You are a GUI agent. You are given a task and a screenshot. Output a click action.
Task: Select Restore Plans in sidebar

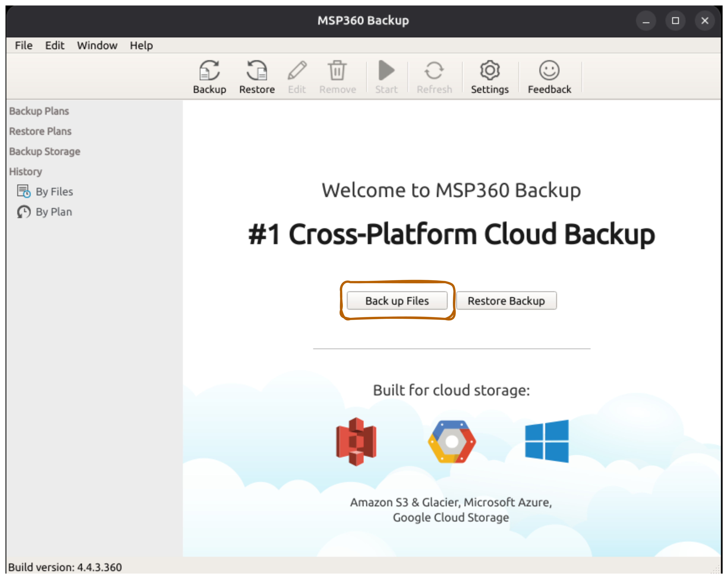40,131
